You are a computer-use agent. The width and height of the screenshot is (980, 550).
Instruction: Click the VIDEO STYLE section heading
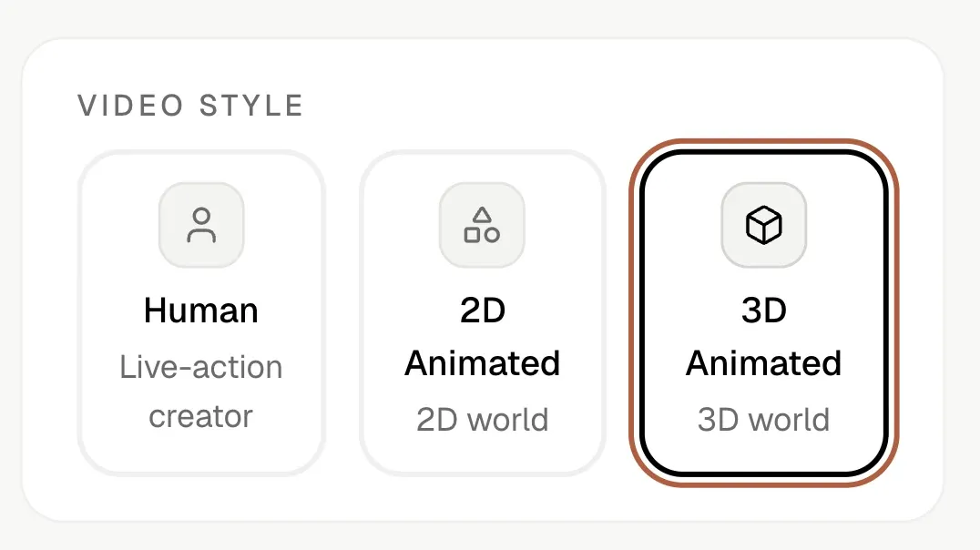coord(190,105)
